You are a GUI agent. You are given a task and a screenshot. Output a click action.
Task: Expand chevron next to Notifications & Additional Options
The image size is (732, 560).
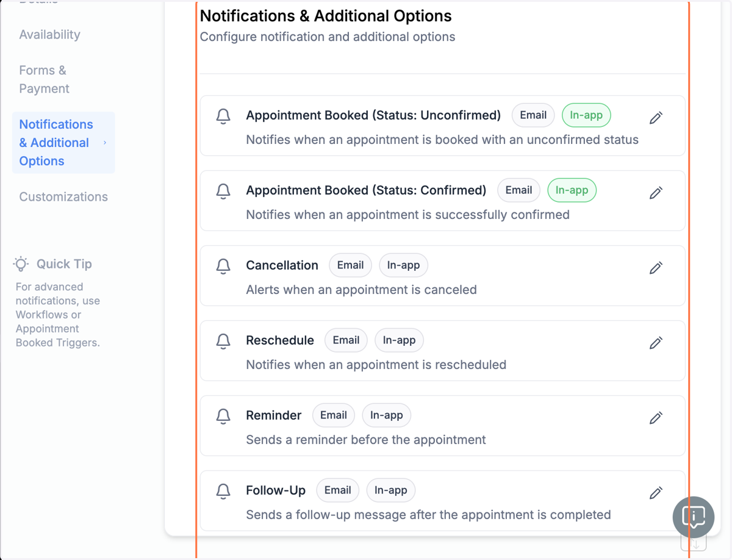(x=105, y=143)
